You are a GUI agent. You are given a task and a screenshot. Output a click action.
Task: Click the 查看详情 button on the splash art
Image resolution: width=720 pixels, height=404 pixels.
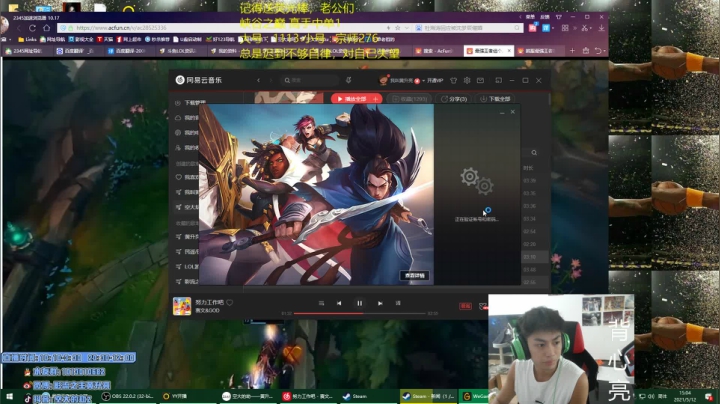coord(415,275)
